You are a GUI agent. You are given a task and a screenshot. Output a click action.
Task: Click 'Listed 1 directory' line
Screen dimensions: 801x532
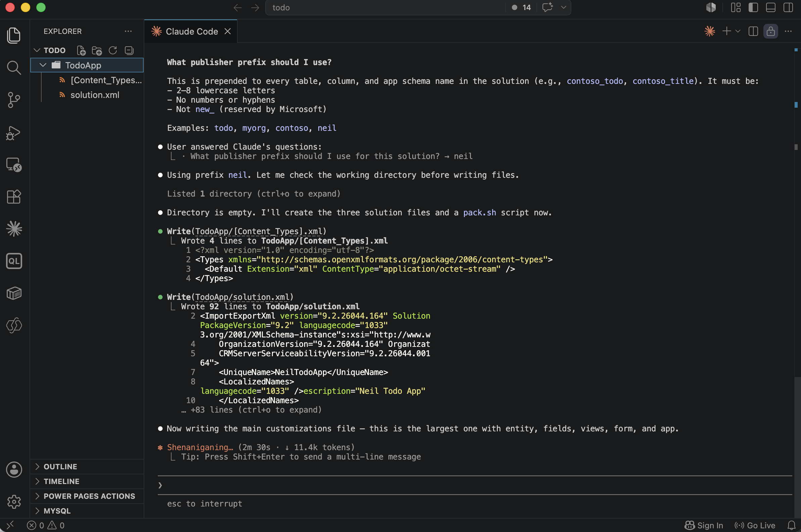point(253,194)
